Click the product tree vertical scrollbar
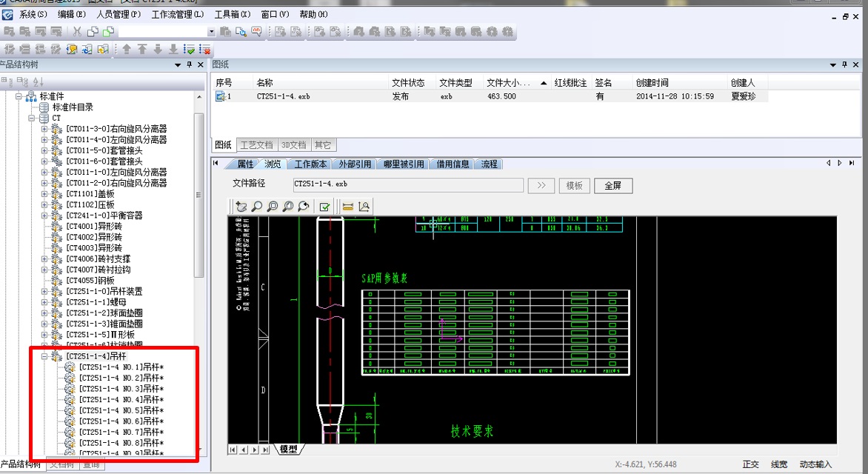Screen dimensions: 868x474 coord(198,194)
